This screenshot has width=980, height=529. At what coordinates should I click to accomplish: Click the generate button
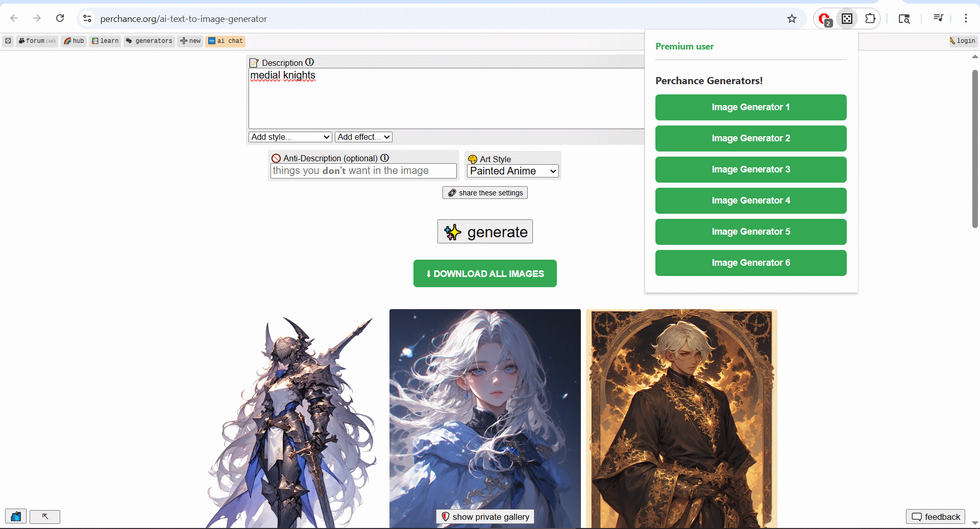[485, 232]
